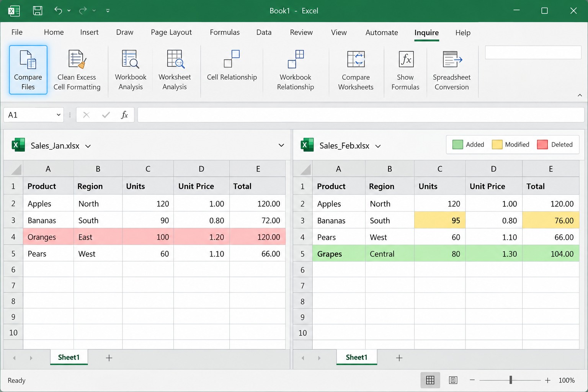Screen dimensions: 588x392
Task: Open Spreadsheet Conversion tool
Action: pos(452,70)
